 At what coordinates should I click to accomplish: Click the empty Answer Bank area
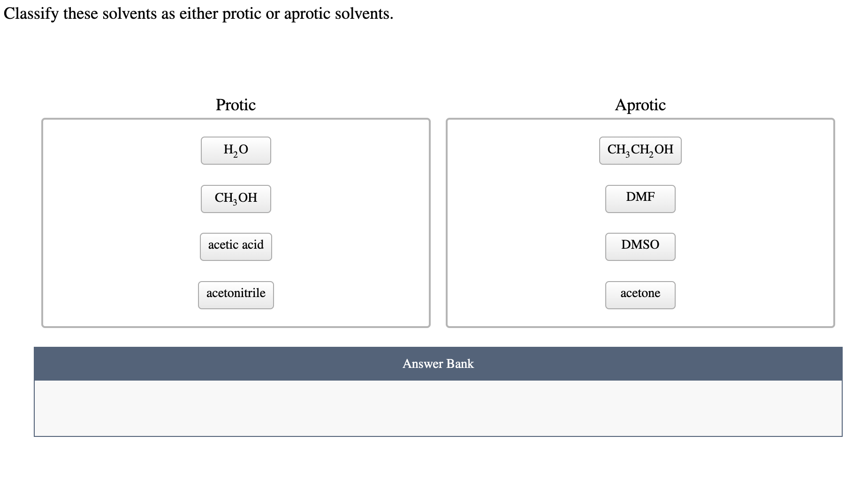(438, 408)
